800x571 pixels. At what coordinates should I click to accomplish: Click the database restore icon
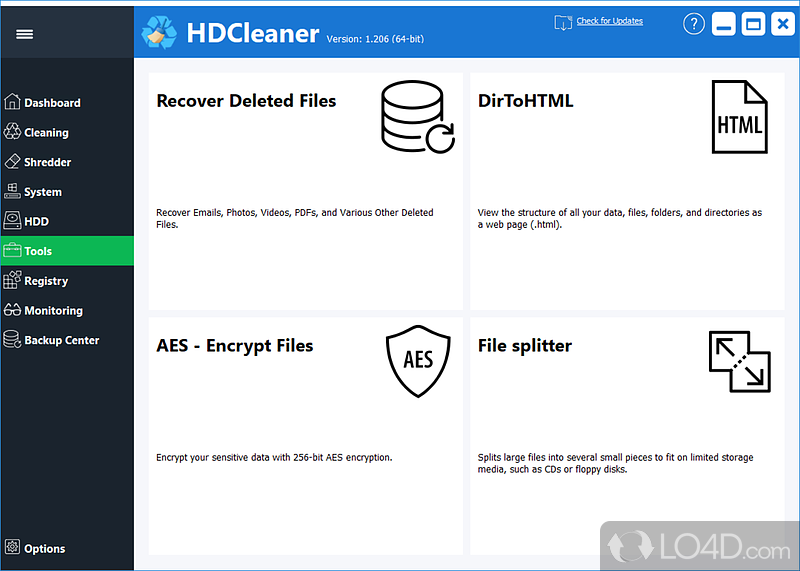tap(418, 117)
